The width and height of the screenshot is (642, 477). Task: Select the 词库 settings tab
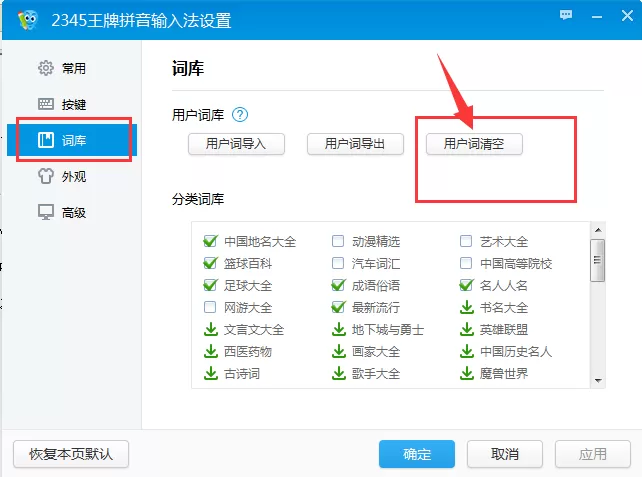[72, 140]
